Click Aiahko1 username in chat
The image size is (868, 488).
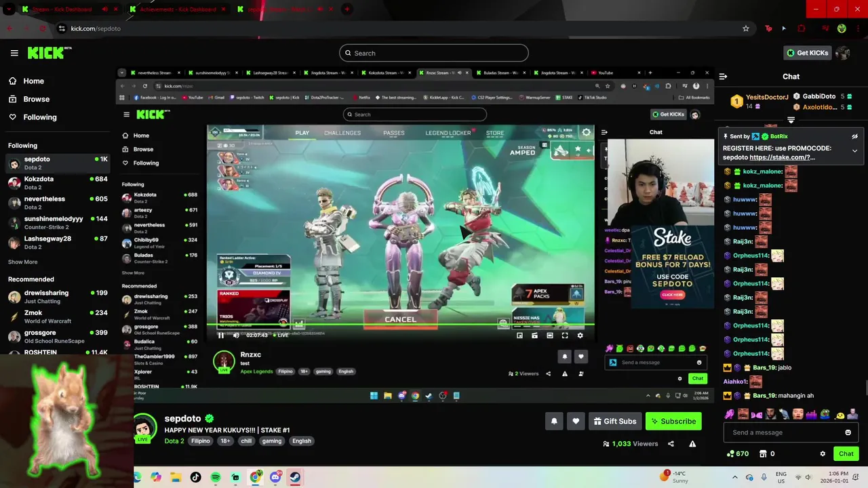[x=736, y=382]
